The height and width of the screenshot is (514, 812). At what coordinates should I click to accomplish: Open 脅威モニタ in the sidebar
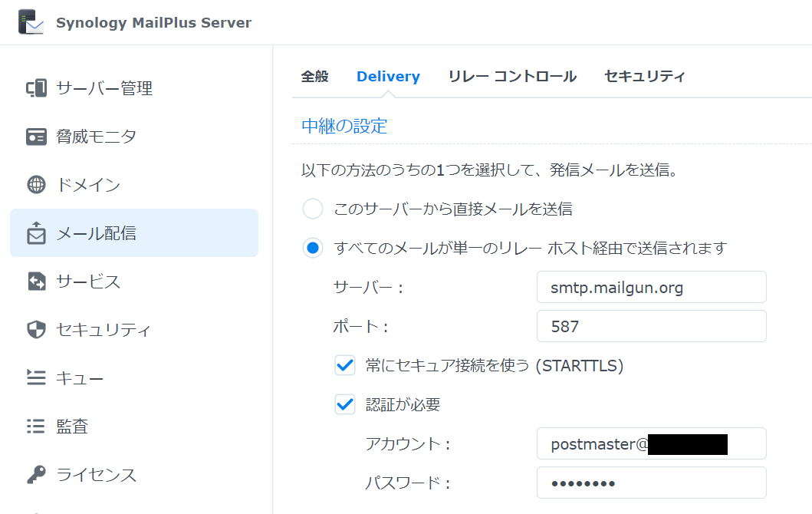click(x=134, y=137)
